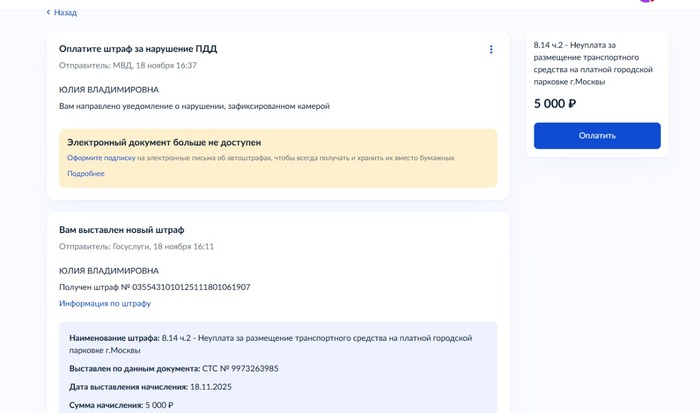Click the Электронный документ больше не доступен notice title

tap(164, 142)
